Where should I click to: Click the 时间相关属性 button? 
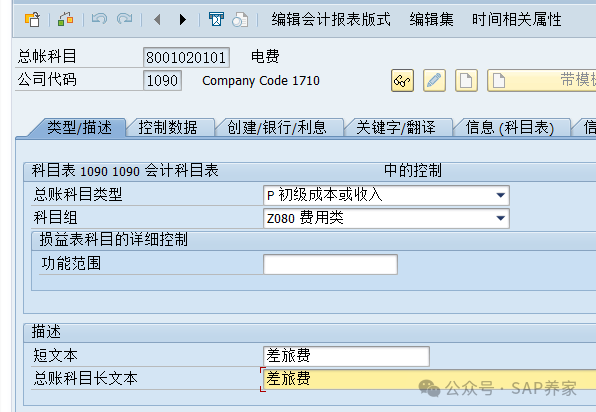point(517,19)
